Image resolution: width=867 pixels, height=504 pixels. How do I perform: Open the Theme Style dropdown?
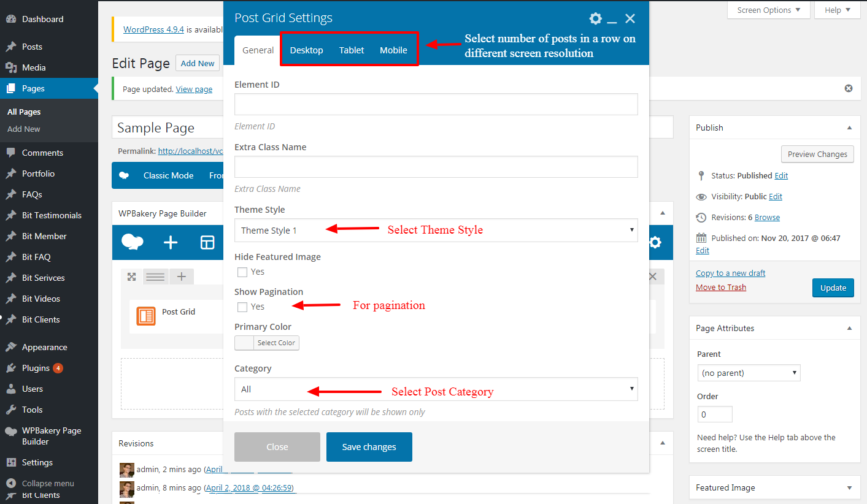pos(436,231)
